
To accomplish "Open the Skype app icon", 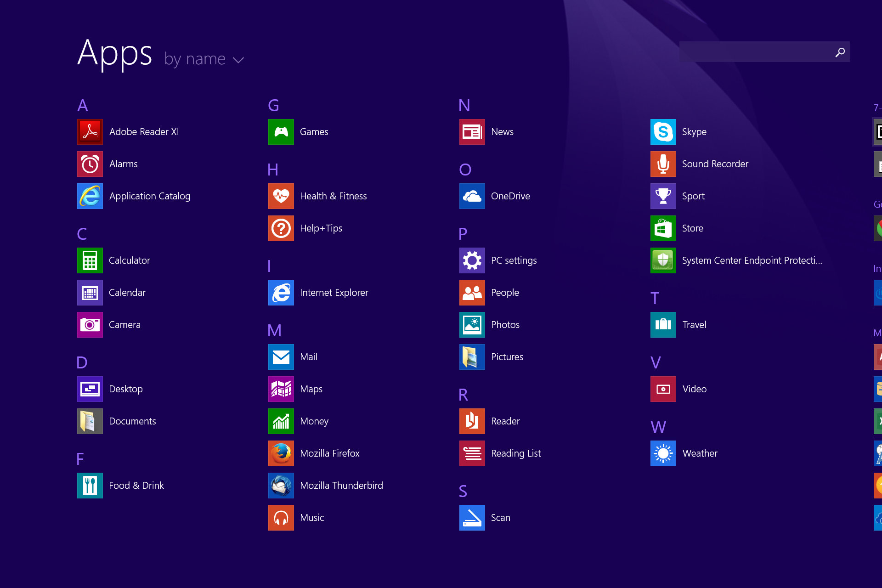I will 663,132.
